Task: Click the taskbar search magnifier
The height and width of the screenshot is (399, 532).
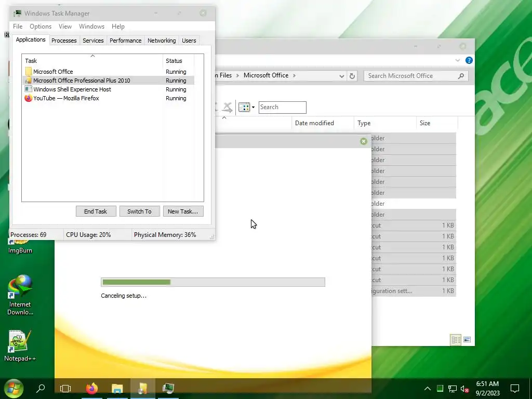Action: [x=41, y=388]
